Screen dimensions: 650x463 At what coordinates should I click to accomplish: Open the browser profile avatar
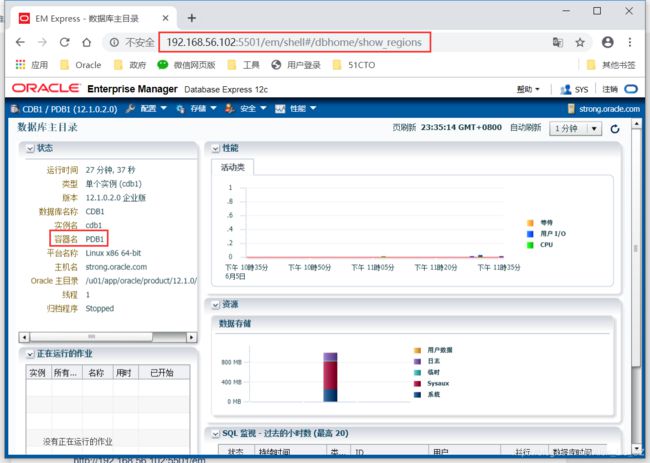(608, 42)
